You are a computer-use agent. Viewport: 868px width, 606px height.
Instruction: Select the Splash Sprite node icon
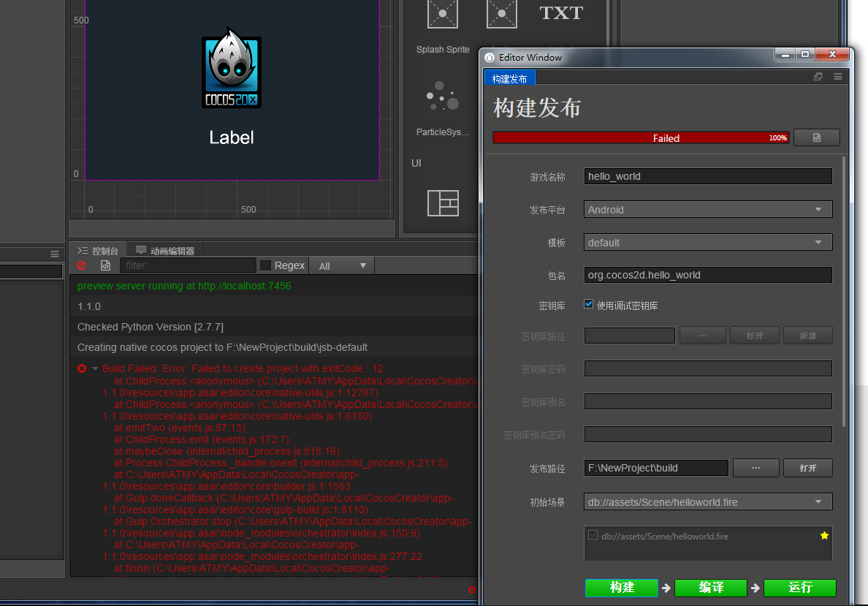[442, 14]
